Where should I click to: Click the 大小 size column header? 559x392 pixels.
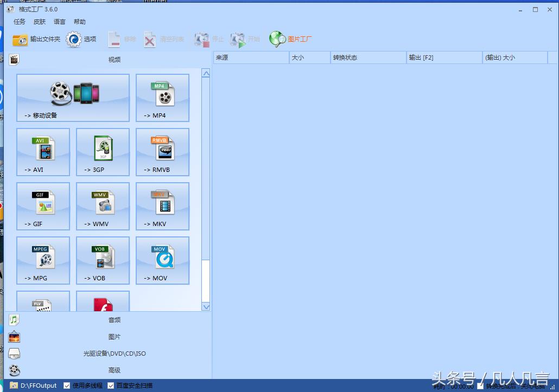pyautogui.click(x=310, y=57)
